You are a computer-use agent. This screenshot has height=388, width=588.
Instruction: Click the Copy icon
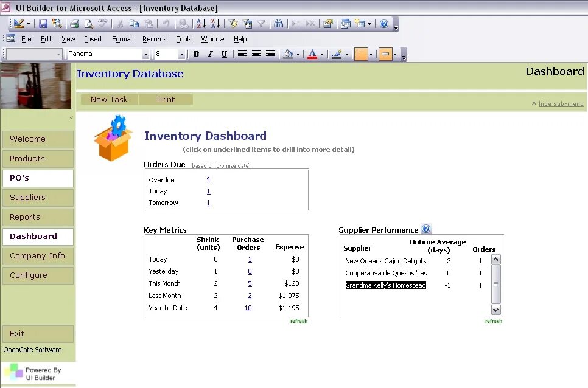click(x=135, y=24)
